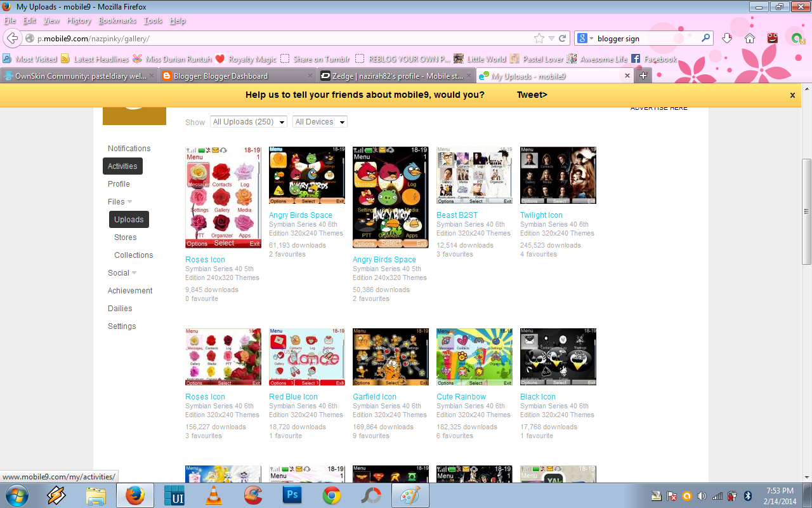
Task: Launch VLC media player from taskbar
Action: 214,495
